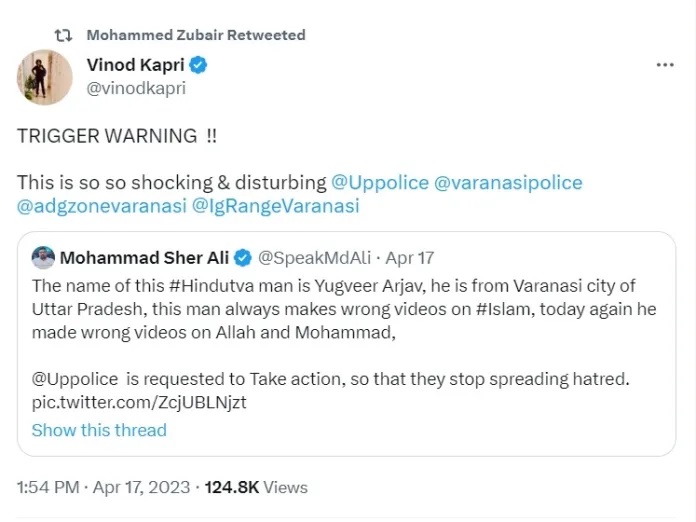Open the pic.twitter.com/ZcjUBLNjzt link

coord(138,403)
